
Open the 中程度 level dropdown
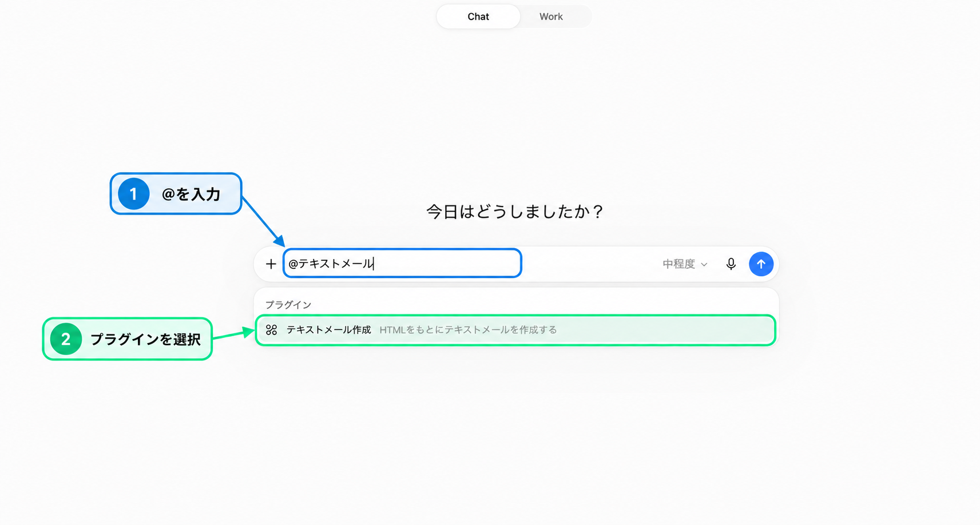click(x=685, y=264)
